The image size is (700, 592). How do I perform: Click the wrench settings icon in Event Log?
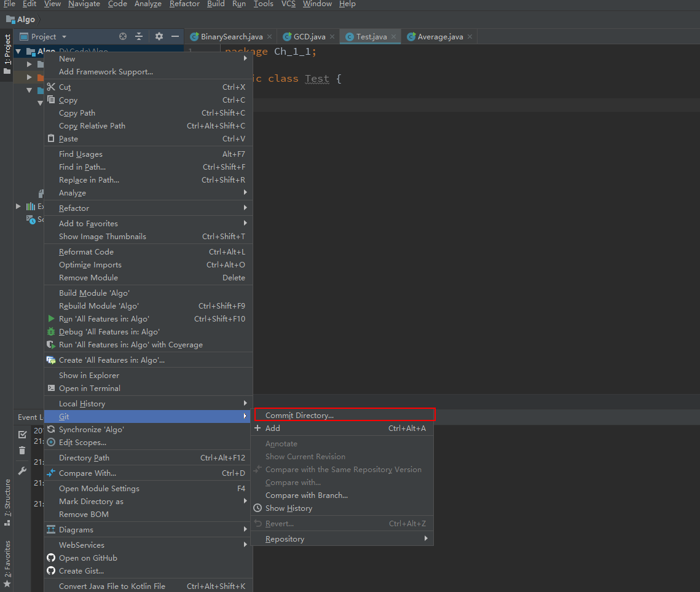pyautogui.click(x=22, y=471)
